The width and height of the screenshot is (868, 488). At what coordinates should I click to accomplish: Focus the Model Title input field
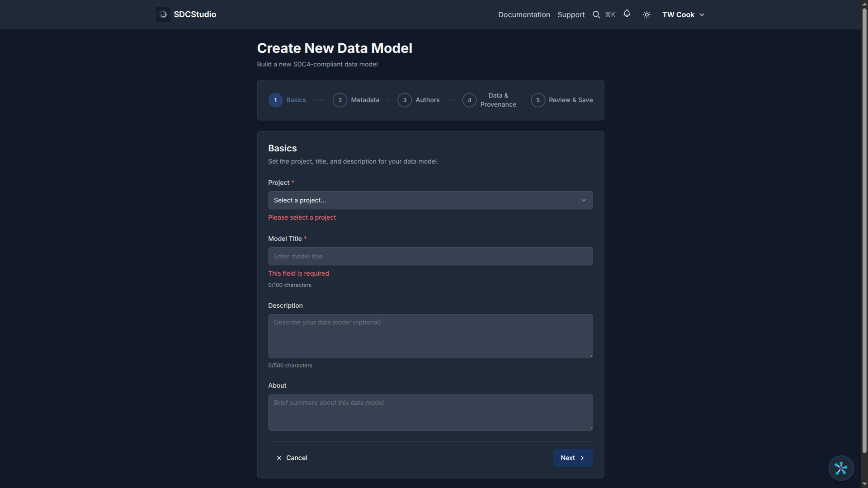(x=430, y=256)
